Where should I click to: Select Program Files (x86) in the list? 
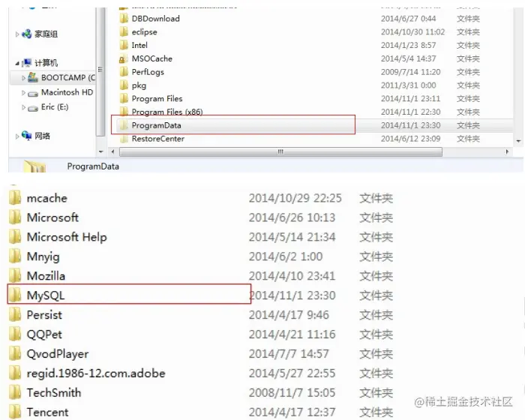coord(167,112)
